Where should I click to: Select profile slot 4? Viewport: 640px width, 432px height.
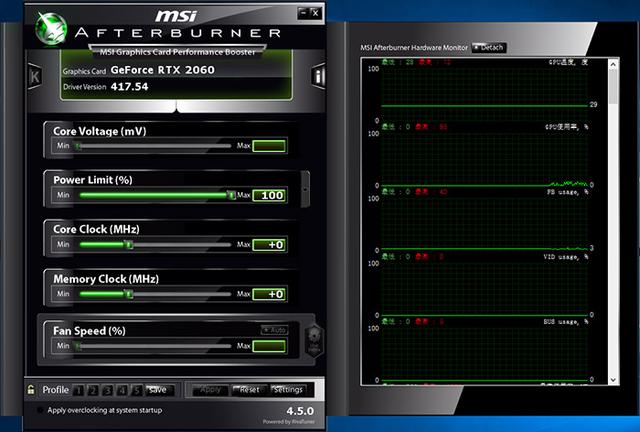click(x=122, y=390)
